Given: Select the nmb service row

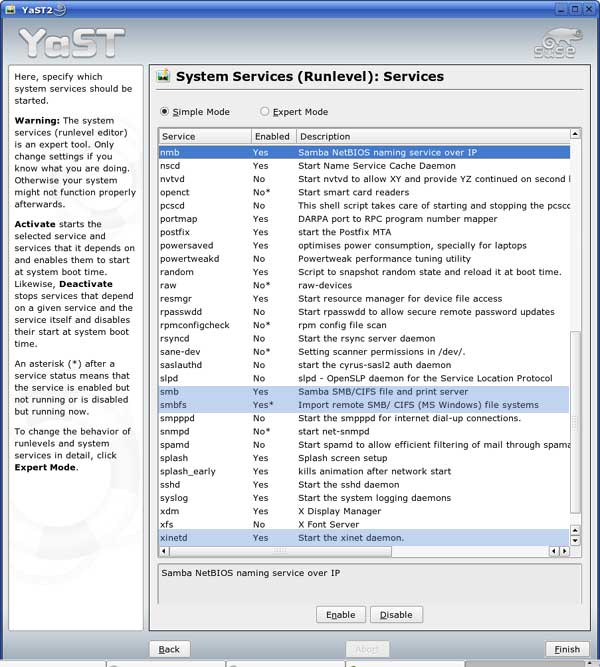Looking at the screenshot, I should (364, 152).
